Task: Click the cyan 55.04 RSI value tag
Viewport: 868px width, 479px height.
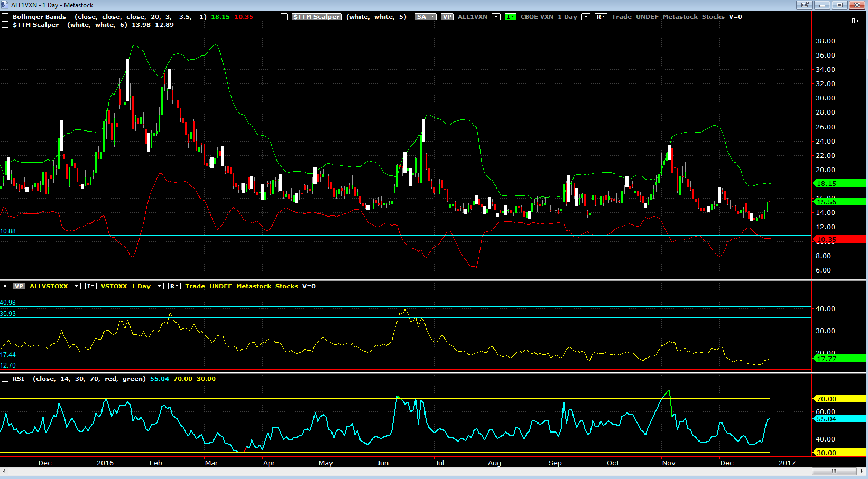Action: coord(838,419)
